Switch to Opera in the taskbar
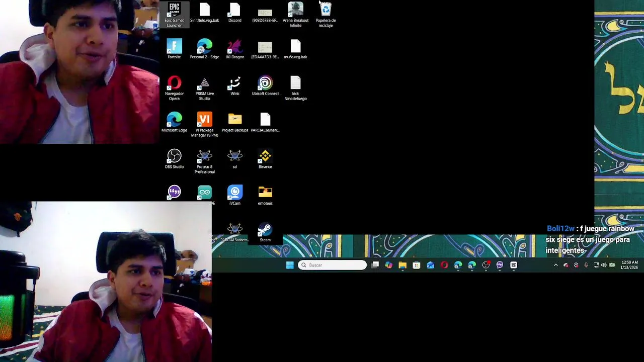Screen dimensions: 644x362 (x=444, y=265)
